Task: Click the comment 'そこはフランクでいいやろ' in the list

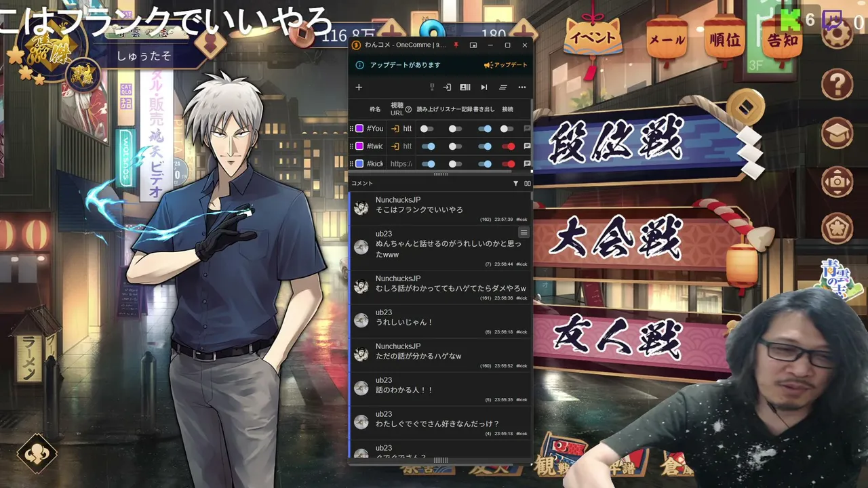Action: tap(419, 210)
